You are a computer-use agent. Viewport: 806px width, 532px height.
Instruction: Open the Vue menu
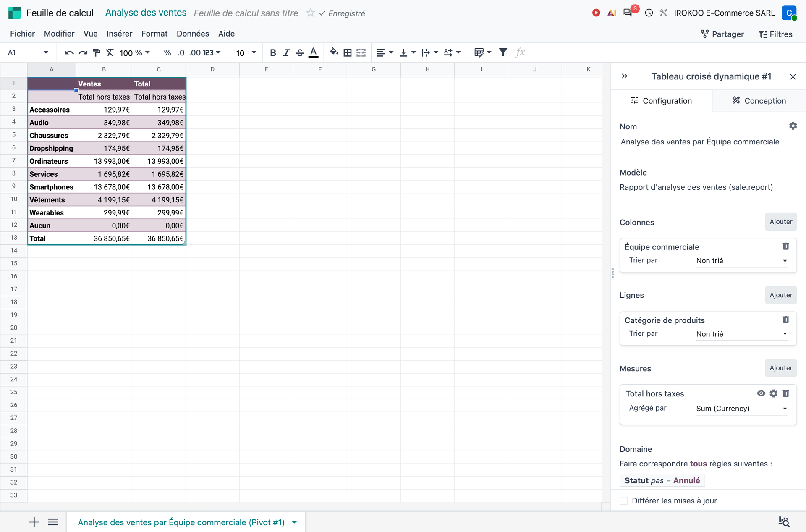pos(90,34)
